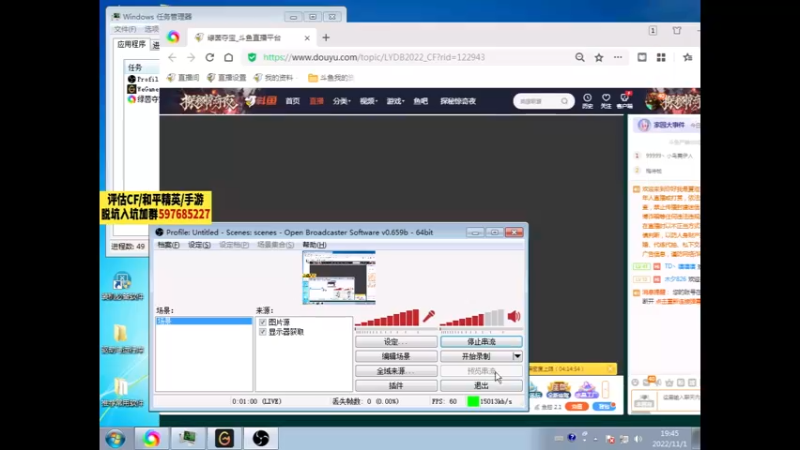Open the browser skin shirt icon
This screenshot has width=800, height=450.
(677, 31)
